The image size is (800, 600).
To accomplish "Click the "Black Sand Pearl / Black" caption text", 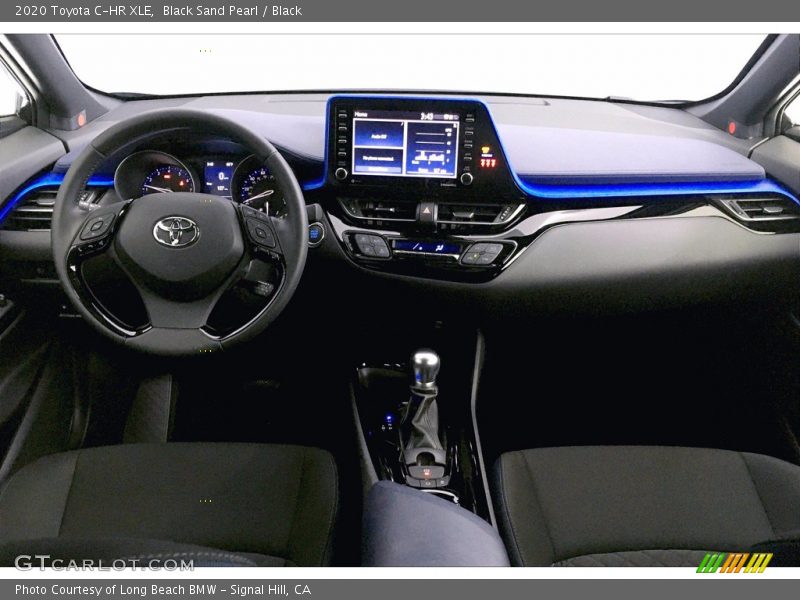I will tap(232, 11).
